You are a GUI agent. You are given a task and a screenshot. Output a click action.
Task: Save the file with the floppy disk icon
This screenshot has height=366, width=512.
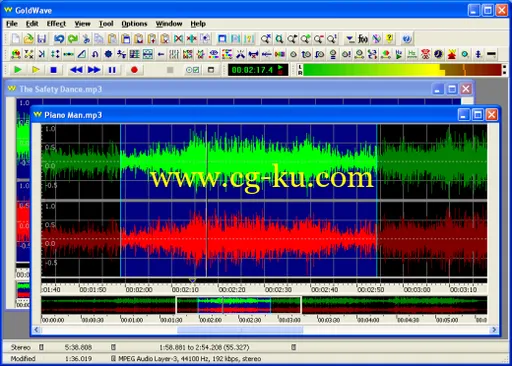42,39
